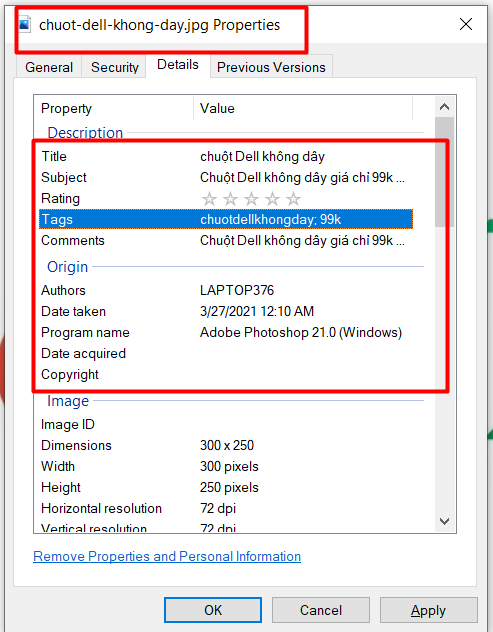This screenshot has height=632, width=493.
Task: Open the Security tab
Action: click(114, 67)
